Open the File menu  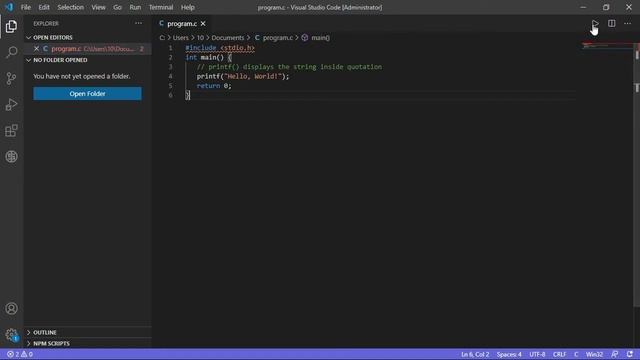point(26,7)
